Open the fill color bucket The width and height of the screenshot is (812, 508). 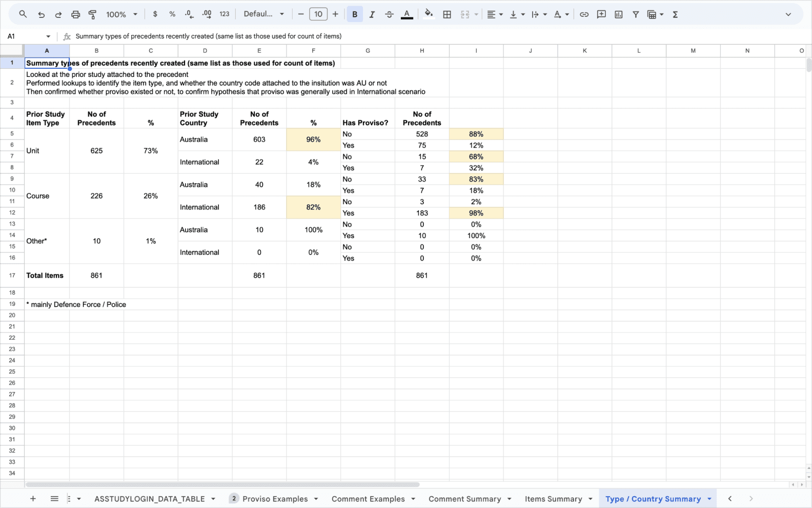[x=429, y=14]
